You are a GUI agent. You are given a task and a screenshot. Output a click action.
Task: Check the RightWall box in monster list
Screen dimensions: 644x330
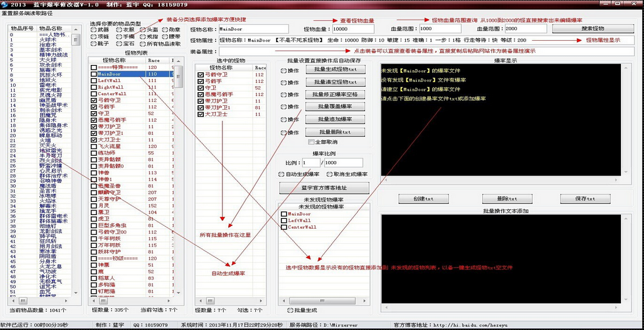tap(93, 87)
